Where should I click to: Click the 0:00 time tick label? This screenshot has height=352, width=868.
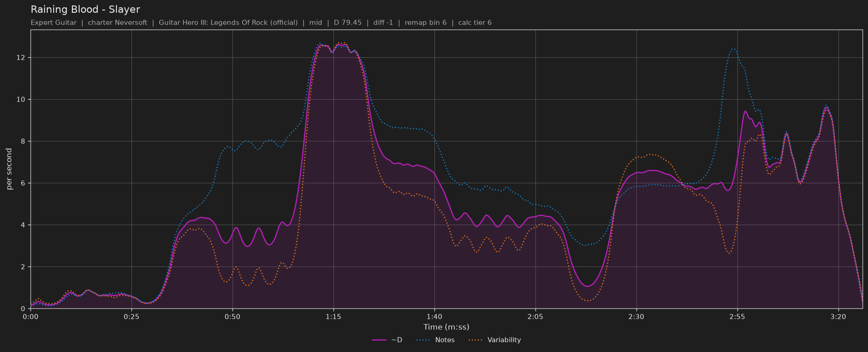[x=30, y=317]
